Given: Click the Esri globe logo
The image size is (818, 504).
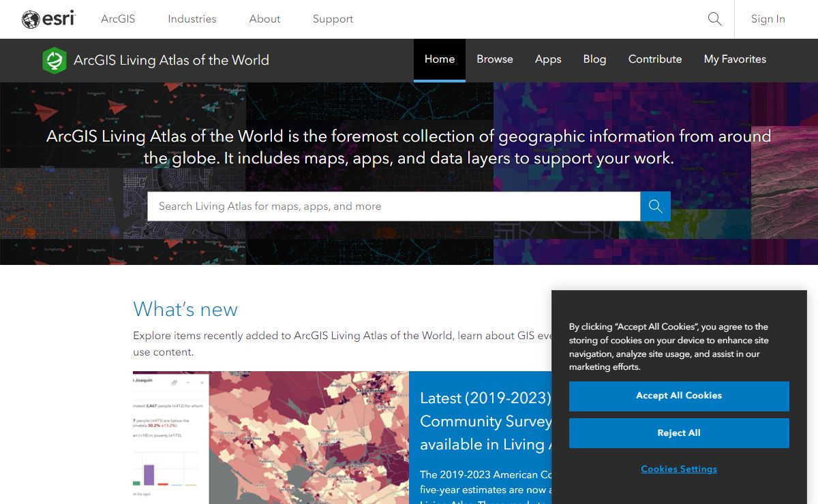Looking at the screenshot, I should (x=48, y=19).
